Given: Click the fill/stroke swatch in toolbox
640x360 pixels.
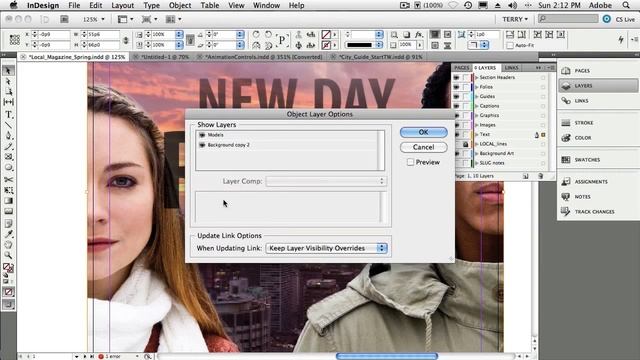Looking at the screenshot, I should 8,268.
